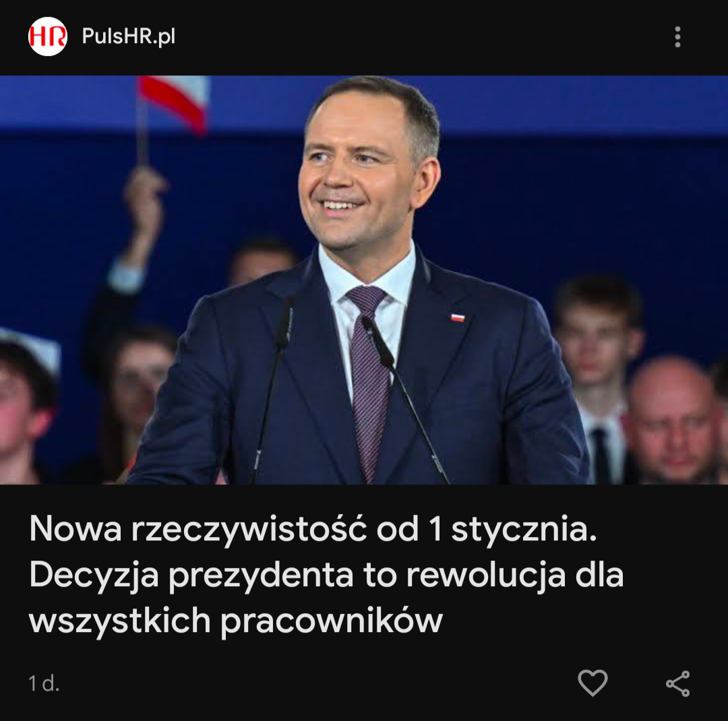Screen dimensions: 728x721
Task: Click the headline words "wszystkich pracowników"
Action: 236,621
